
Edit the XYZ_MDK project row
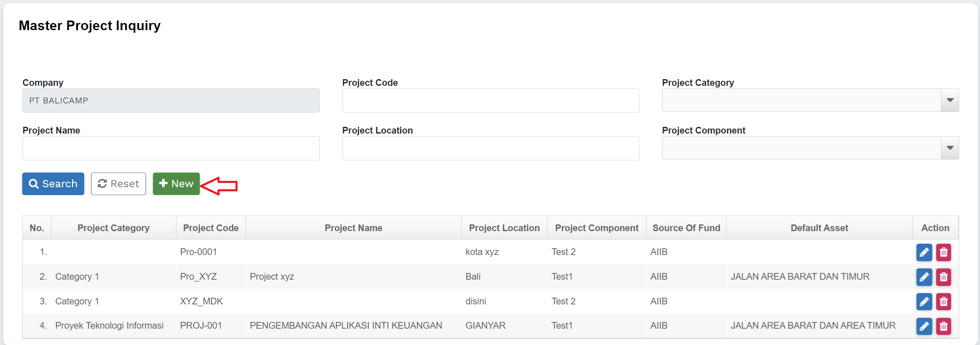(924, 302)
